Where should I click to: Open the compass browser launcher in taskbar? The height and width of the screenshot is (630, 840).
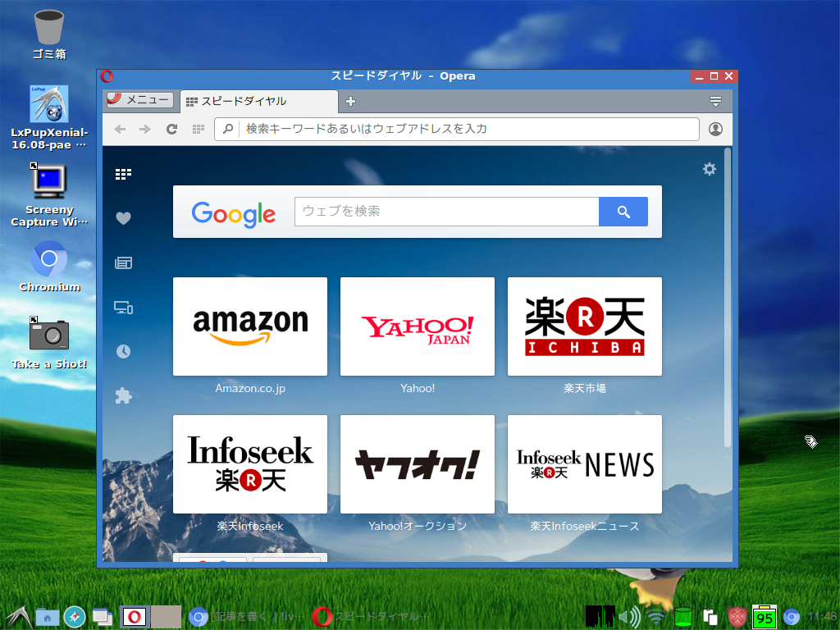(75, 617)
